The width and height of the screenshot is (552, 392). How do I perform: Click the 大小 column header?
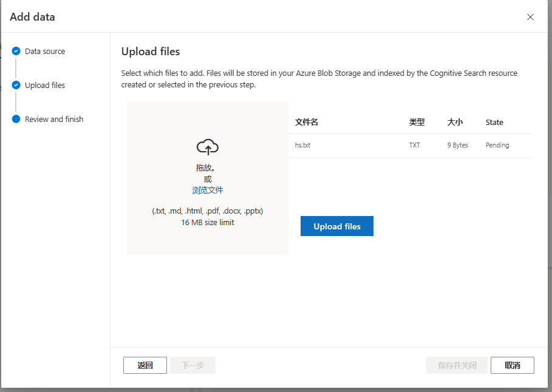455,122
